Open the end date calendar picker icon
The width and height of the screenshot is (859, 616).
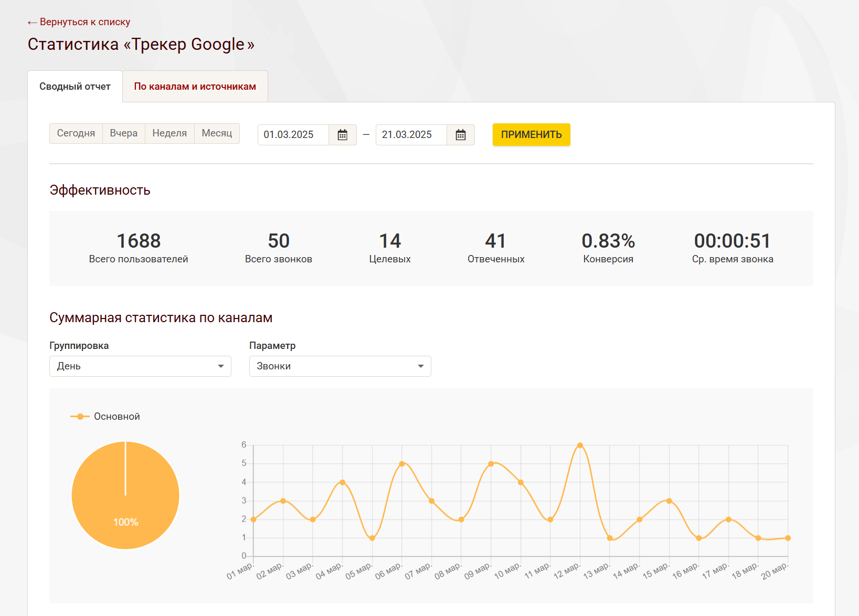(x=460, y=135)
